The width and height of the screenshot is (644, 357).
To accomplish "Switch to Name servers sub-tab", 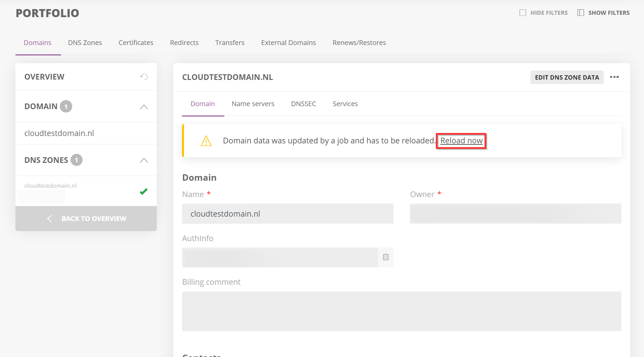I will point(253,104).
